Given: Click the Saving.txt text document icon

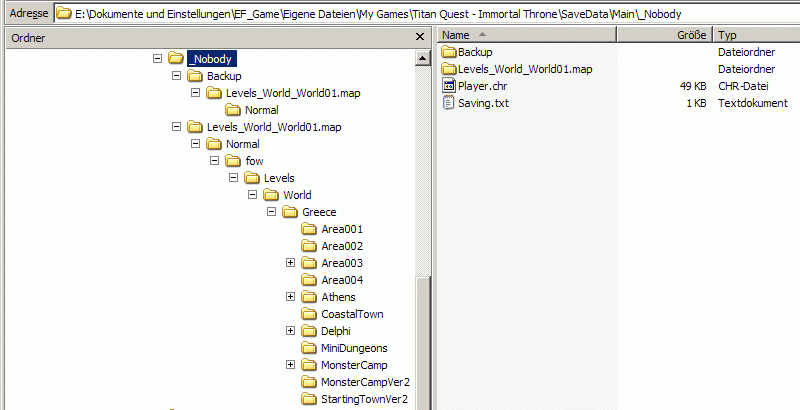Looking at the screenshot, I should pyautogui.click(x=449, y=103).
